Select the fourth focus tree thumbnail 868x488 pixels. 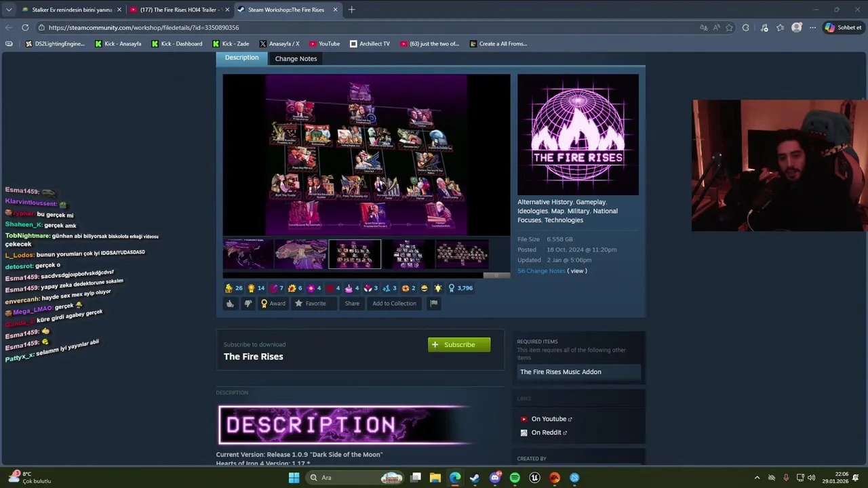pyautogui.click(x=408, y=254)
